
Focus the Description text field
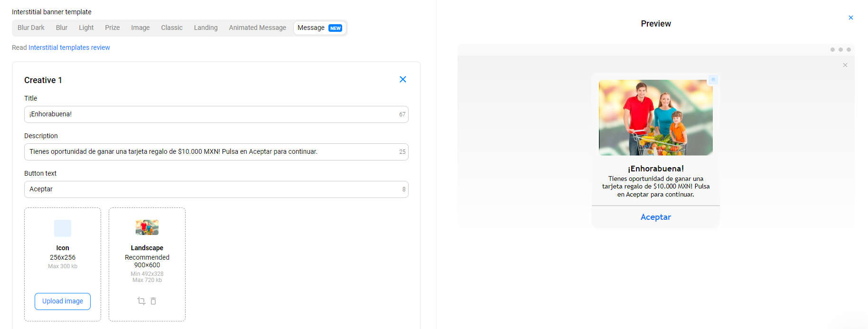click(x=211, y=152)
